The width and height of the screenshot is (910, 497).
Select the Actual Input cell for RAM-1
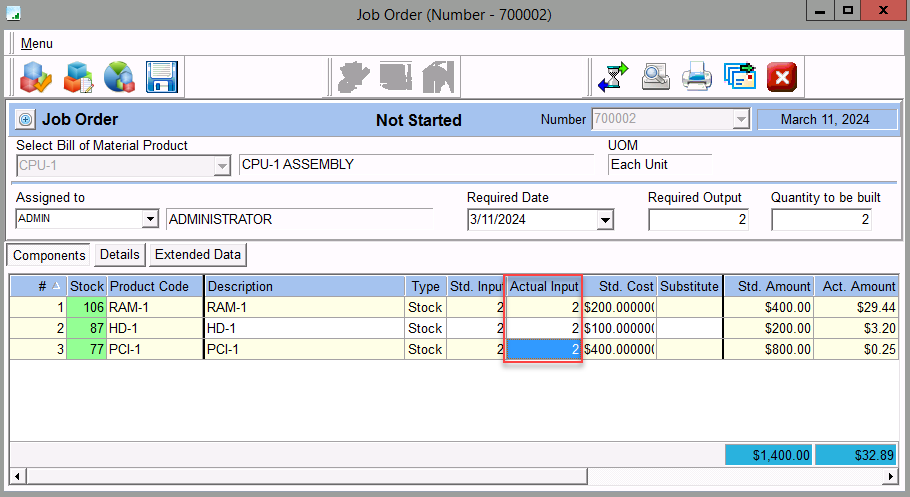pyautogui.click(x=543, y=308)
